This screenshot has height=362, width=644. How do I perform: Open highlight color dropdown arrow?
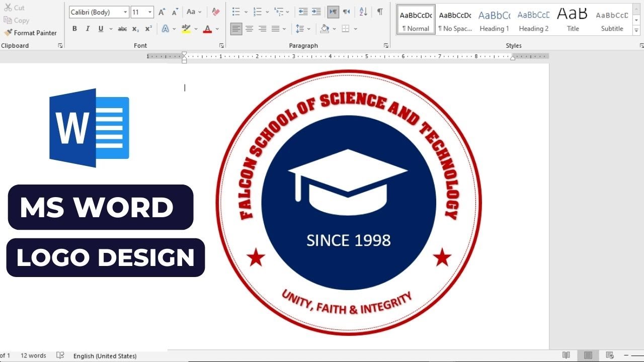point(196,29)
